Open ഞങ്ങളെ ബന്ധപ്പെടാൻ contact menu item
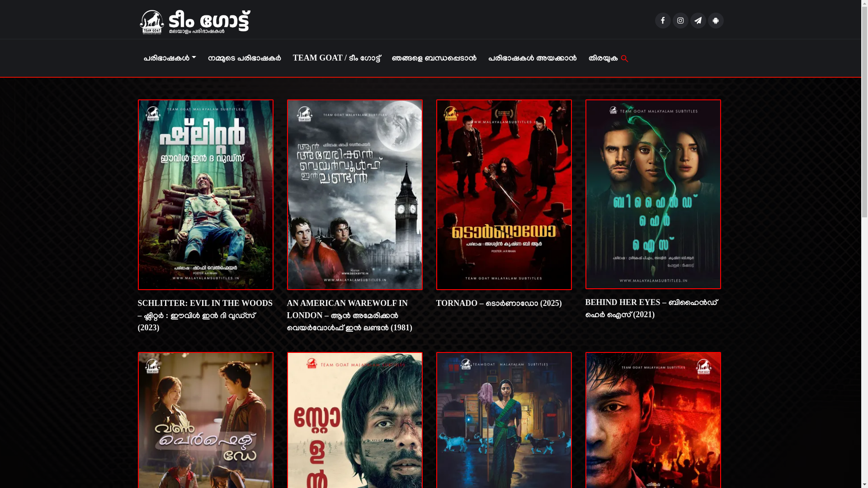Viewport: 868px width, 488px height. pyautogui.click(x=434, y=58)
